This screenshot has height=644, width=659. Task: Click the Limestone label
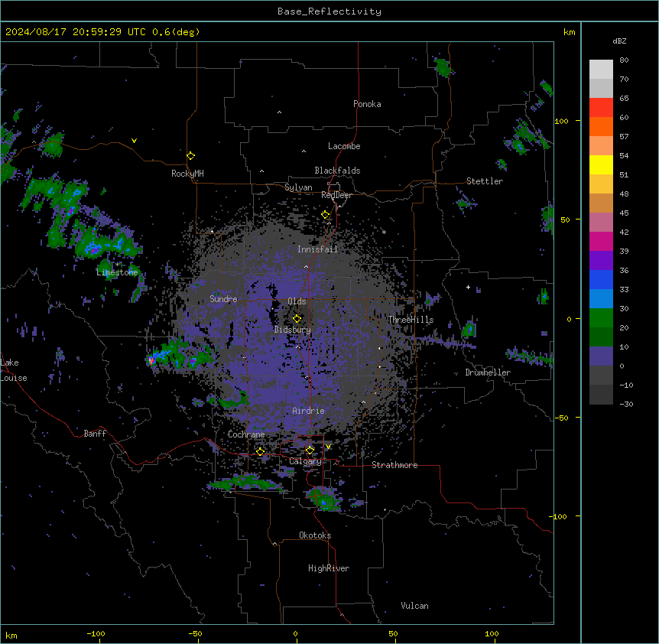(117, 272)
